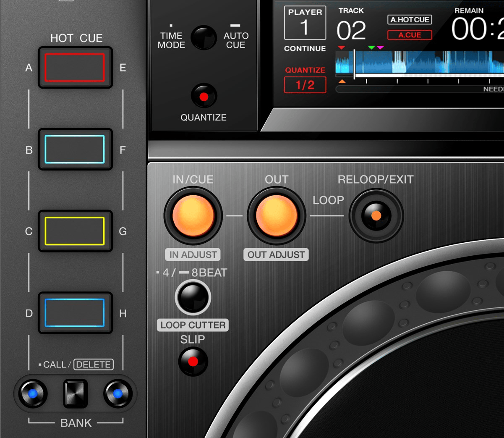Click the IN ADJUST label
Screen dimensions: 504x438
193,254
